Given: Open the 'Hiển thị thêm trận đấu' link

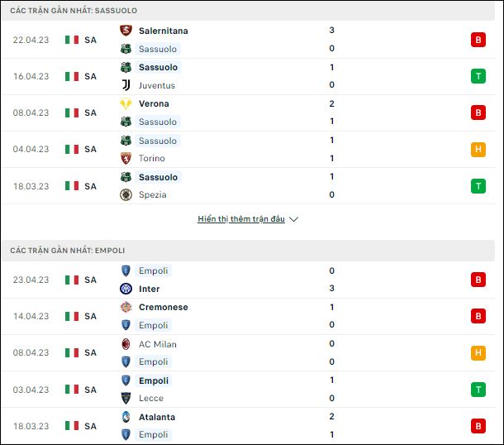Looking at the screenshot, I should (x=241, y=219).
